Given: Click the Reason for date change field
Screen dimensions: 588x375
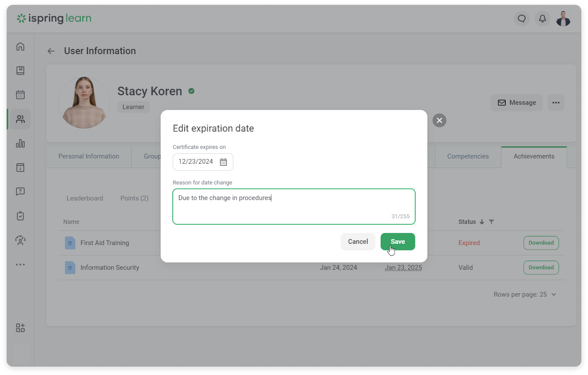Looking at the screenshot, I should pyautogui.click(x=294, y=206).
